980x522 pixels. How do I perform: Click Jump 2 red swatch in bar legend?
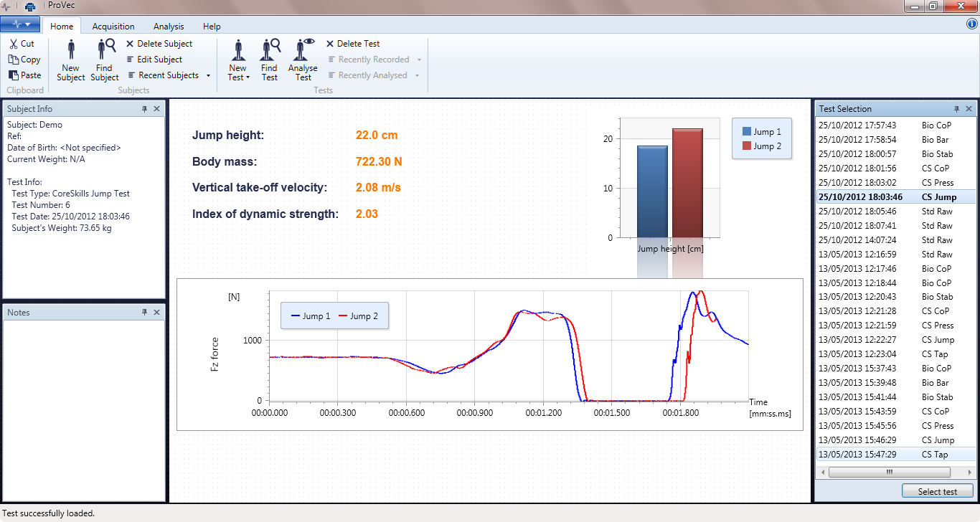pos(747,146)
